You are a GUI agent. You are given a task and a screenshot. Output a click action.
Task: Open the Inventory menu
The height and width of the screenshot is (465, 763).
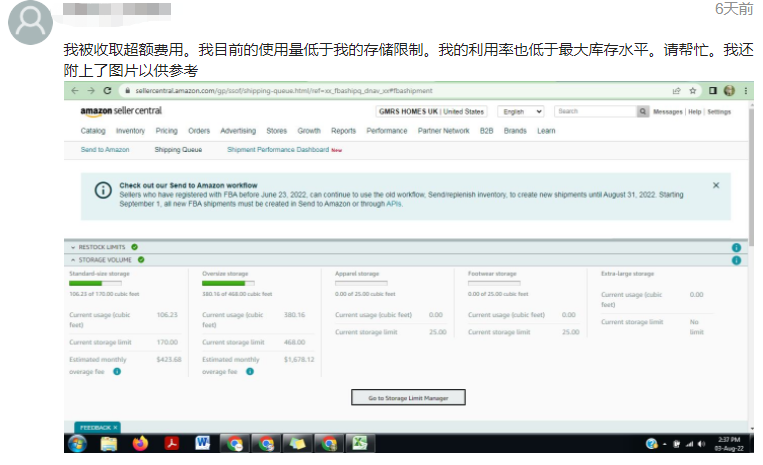point(130,131)
